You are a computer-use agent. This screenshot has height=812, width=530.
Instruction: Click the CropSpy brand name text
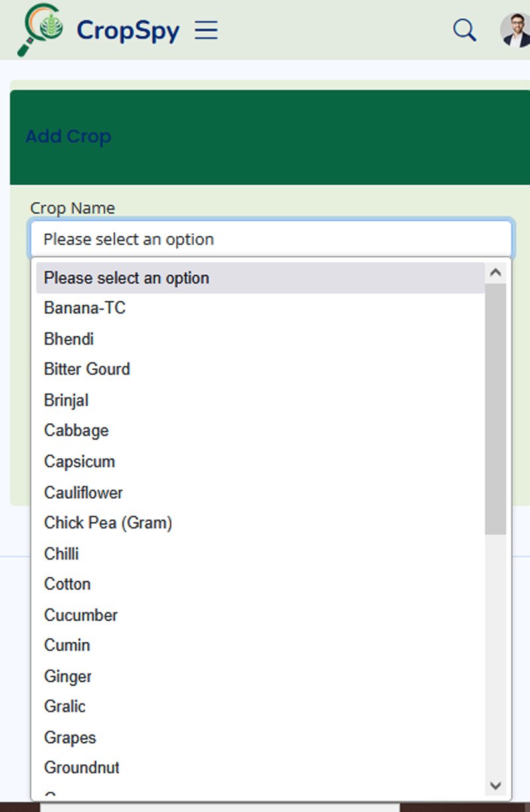pos(128,31)
